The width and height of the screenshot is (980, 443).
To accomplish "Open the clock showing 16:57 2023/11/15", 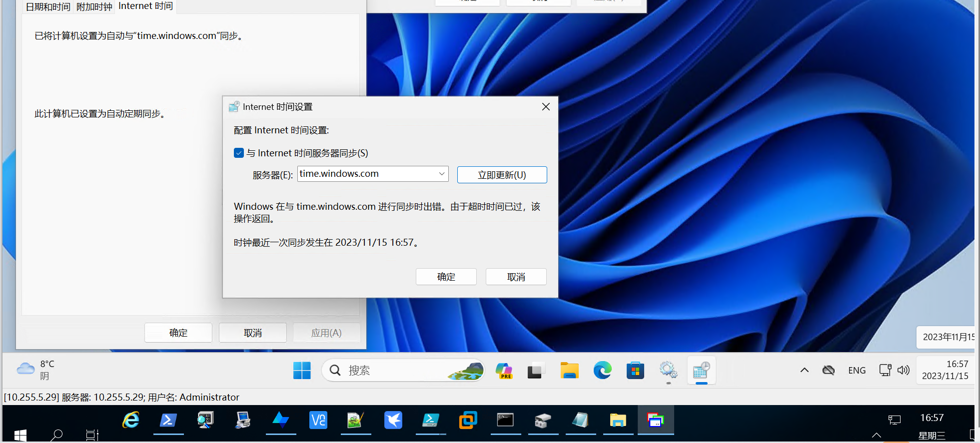I will pos(945,370).
